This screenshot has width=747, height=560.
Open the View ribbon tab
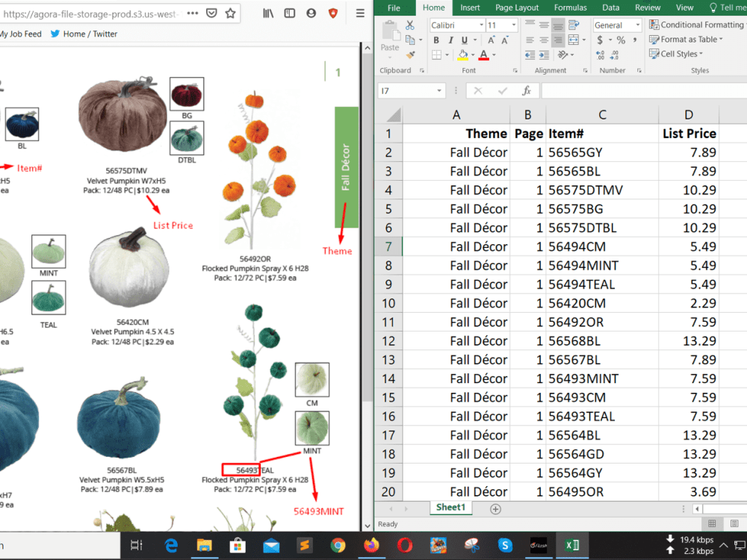coord(684,7)
